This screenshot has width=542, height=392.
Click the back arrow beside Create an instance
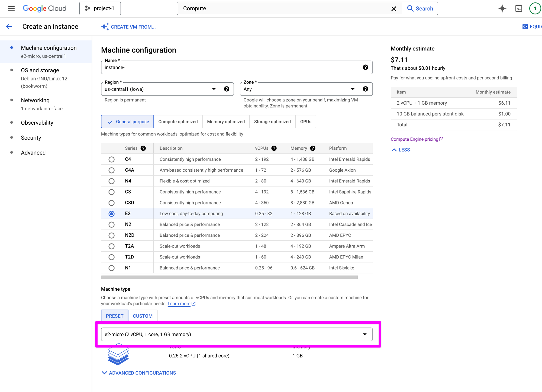tap(9, 27)
